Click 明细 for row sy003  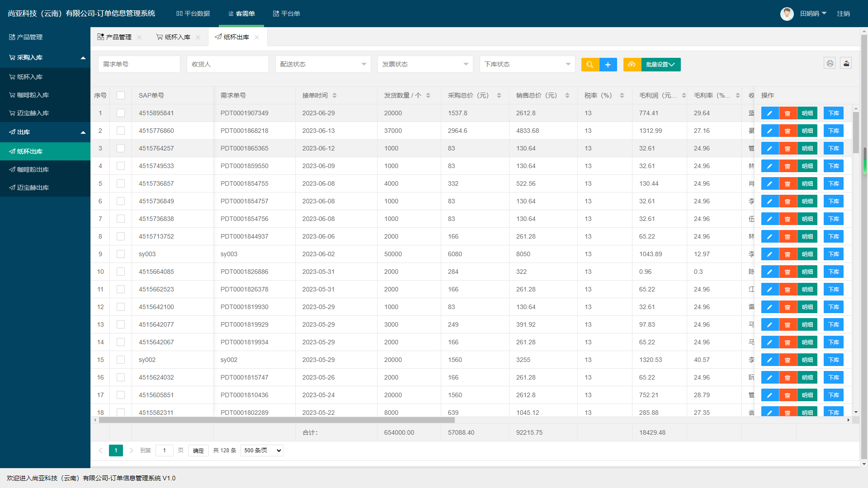point(807,254)
